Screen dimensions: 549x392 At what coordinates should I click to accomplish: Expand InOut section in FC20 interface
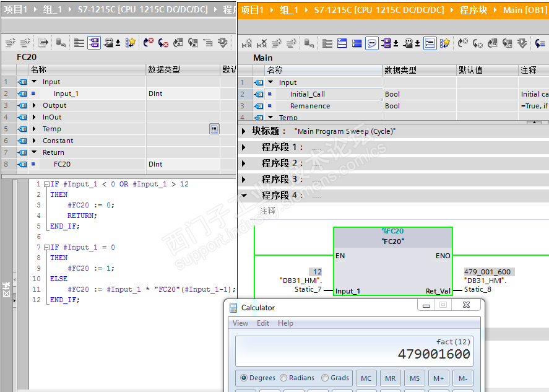coord(34,117)
